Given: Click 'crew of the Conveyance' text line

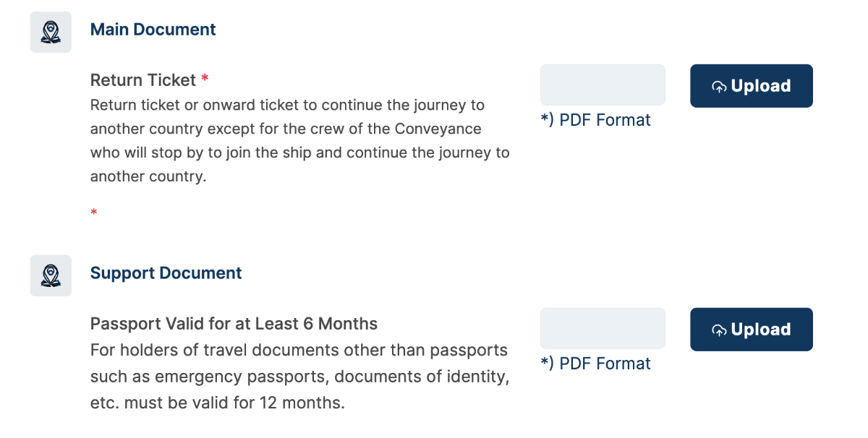Looking at the screenshot, I should [x=286, y=129].
